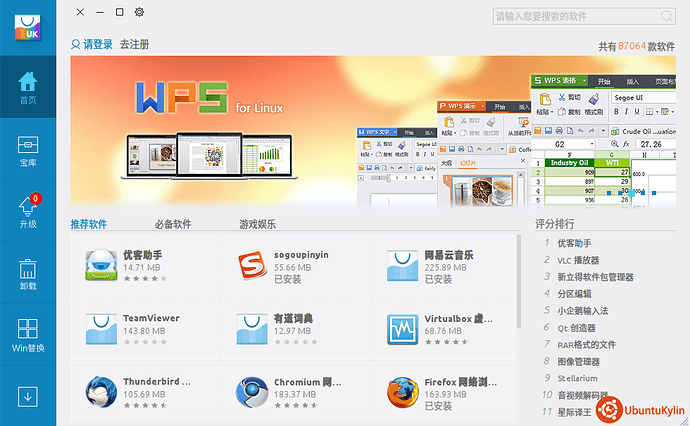Screen dimensions: 690x426
Task: Click the Ubuntu Kylin software center logo
Action: tap(27, 28)
